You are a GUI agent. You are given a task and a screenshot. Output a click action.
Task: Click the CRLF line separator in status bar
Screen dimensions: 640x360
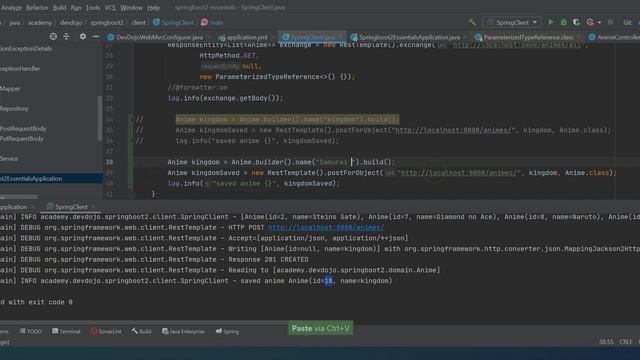625,342
